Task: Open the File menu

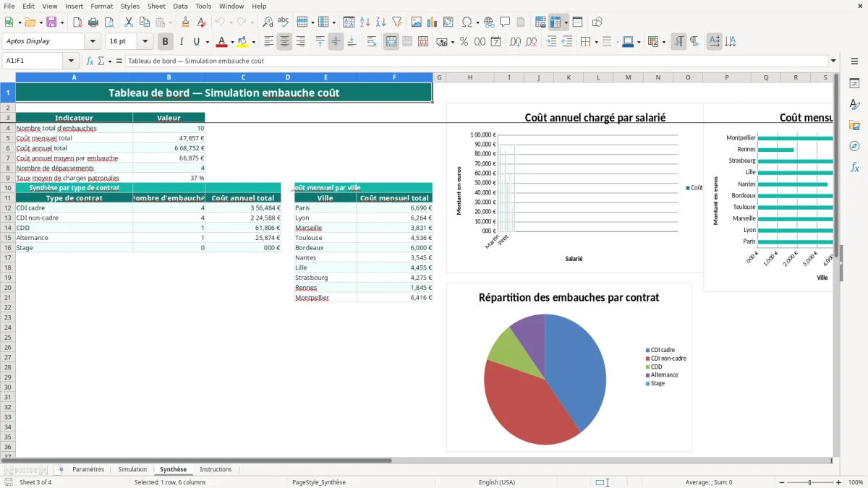Action: (x=9, y=6)
